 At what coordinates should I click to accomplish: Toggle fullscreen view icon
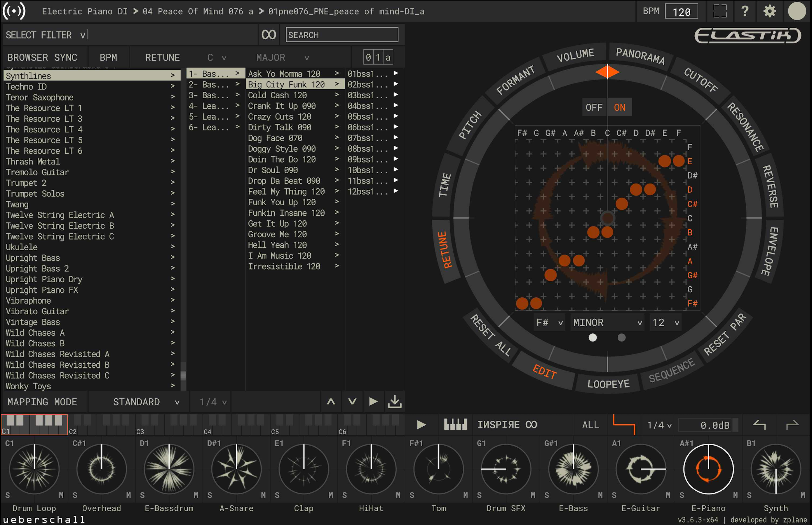pos(720,11)
